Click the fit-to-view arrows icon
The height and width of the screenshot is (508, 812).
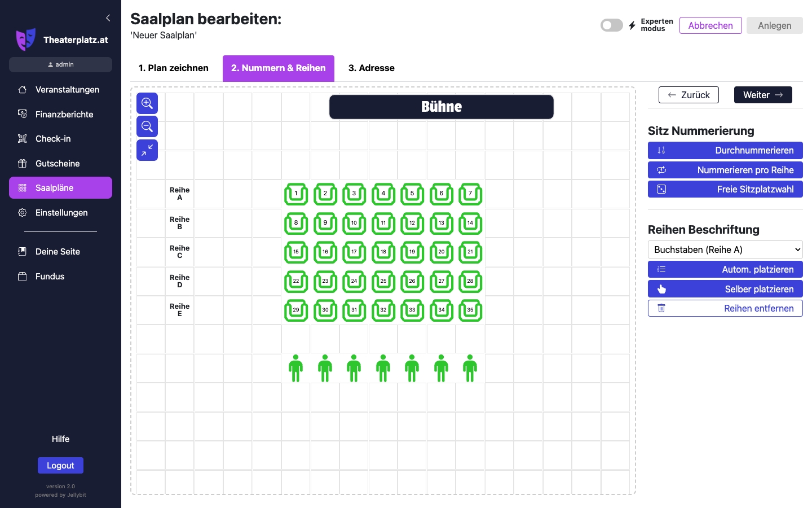tap(147, 150)
